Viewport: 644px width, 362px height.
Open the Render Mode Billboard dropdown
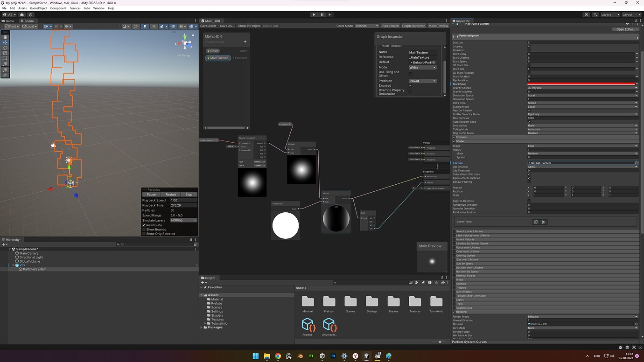[582, 316]
